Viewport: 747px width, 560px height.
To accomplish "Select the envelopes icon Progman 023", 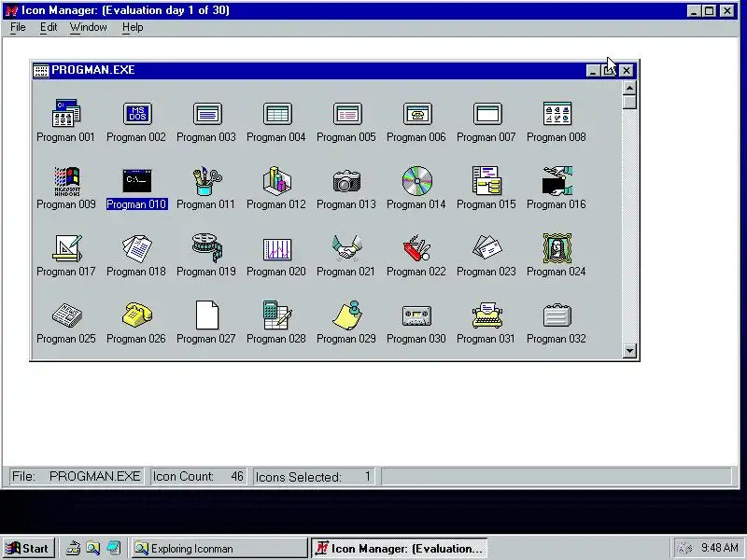I will (x=487, y=247).
